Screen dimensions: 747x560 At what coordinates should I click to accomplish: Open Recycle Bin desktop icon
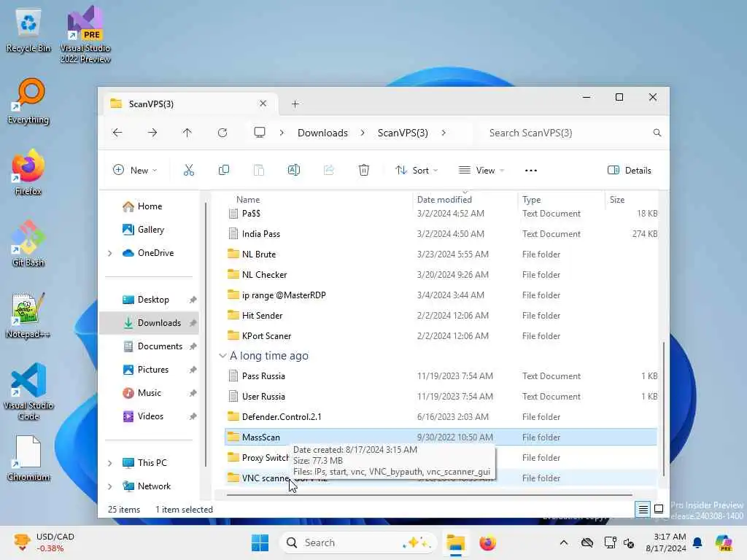pyautogui.click(x=28, y=31)
